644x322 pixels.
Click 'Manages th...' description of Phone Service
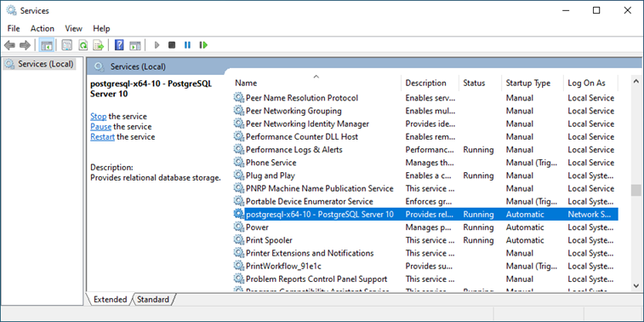[430, 163]
